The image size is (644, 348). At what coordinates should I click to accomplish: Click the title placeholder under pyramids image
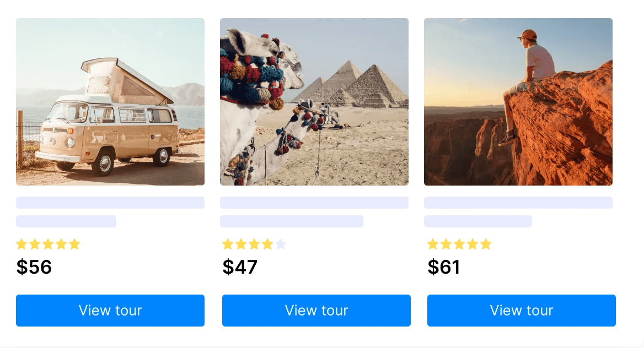point(314,203)
